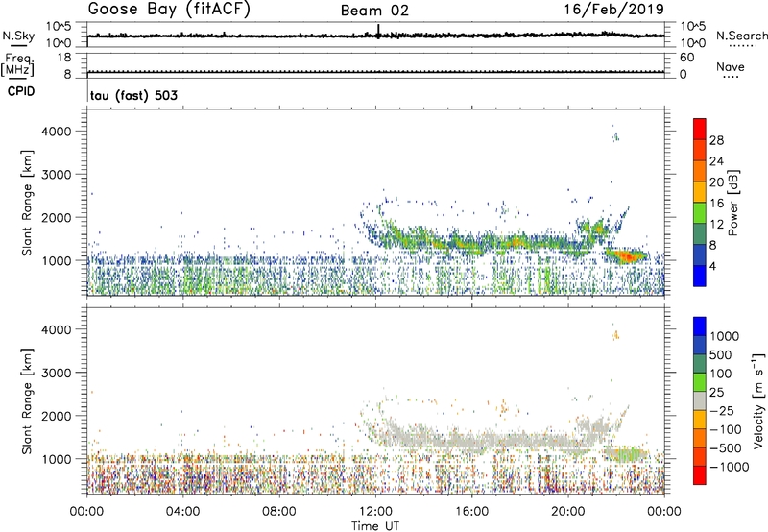Viewport: 768px width, 532px height.
Task: Click the '1000' label on the Velocity colorbar
Action: point(724,336)
